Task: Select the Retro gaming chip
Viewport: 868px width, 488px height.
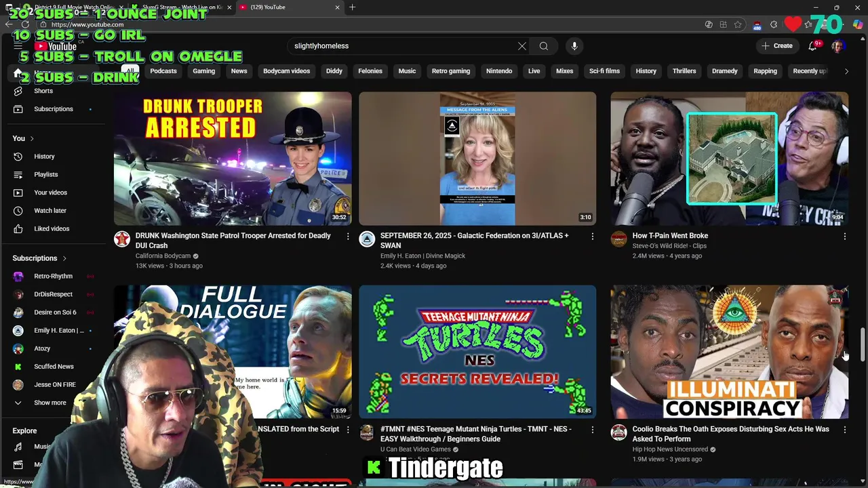Action: click(451, 71)
